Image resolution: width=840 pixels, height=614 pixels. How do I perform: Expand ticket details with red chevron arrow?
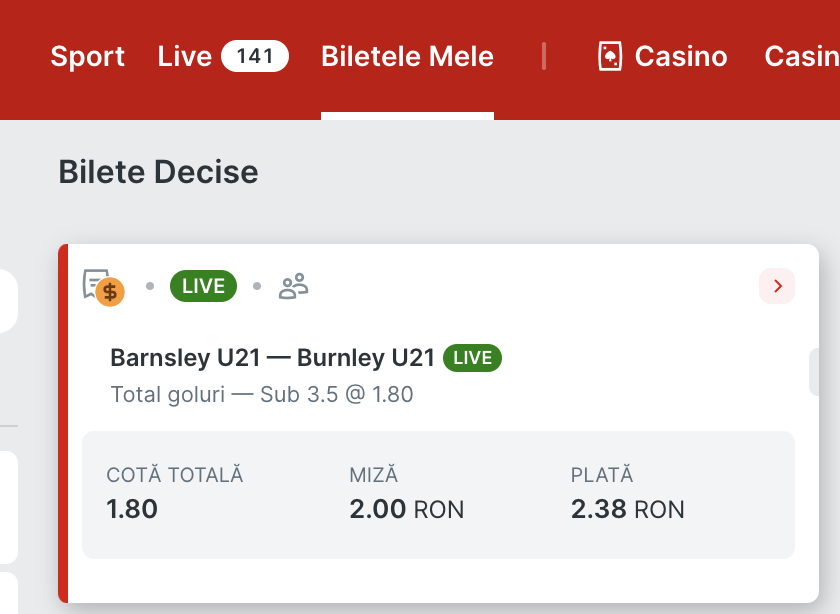(777, 286)
